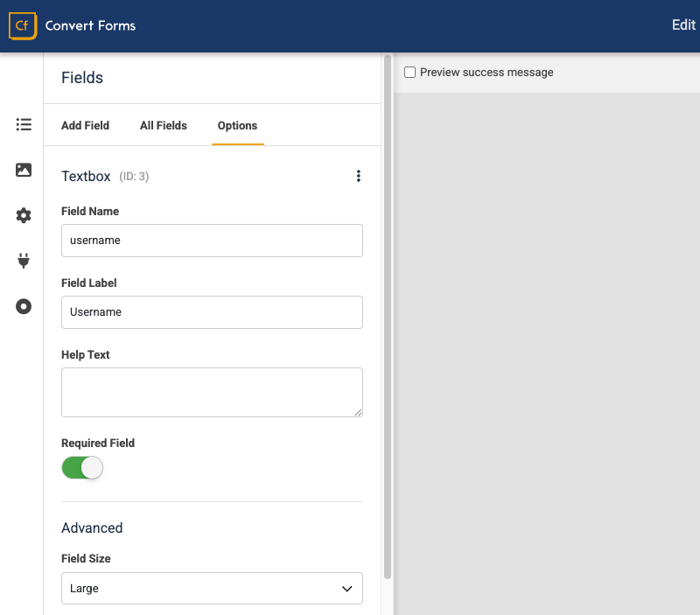
Task: Open the Fields list sidebar icon
Action: [24, 124]
